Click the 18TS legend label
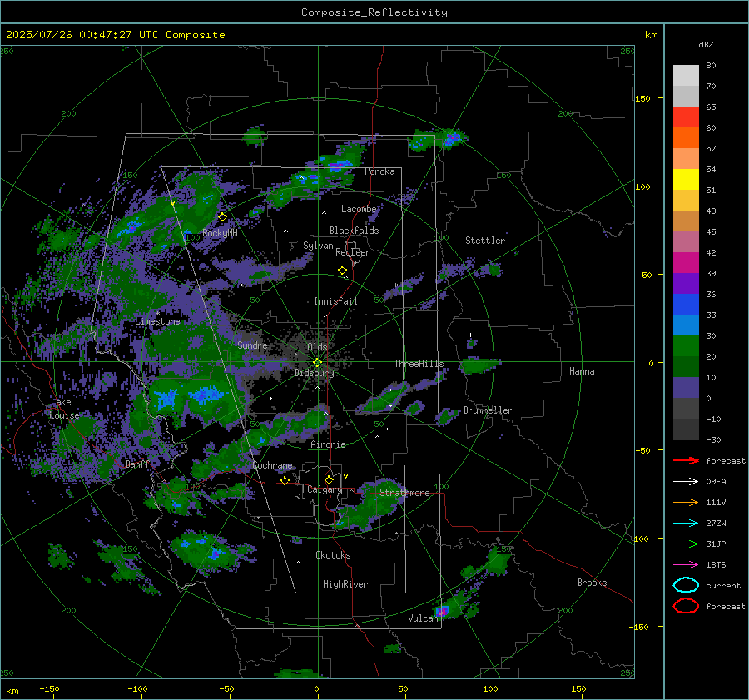This screenshot has height=700, width=749. pos(716,565)
